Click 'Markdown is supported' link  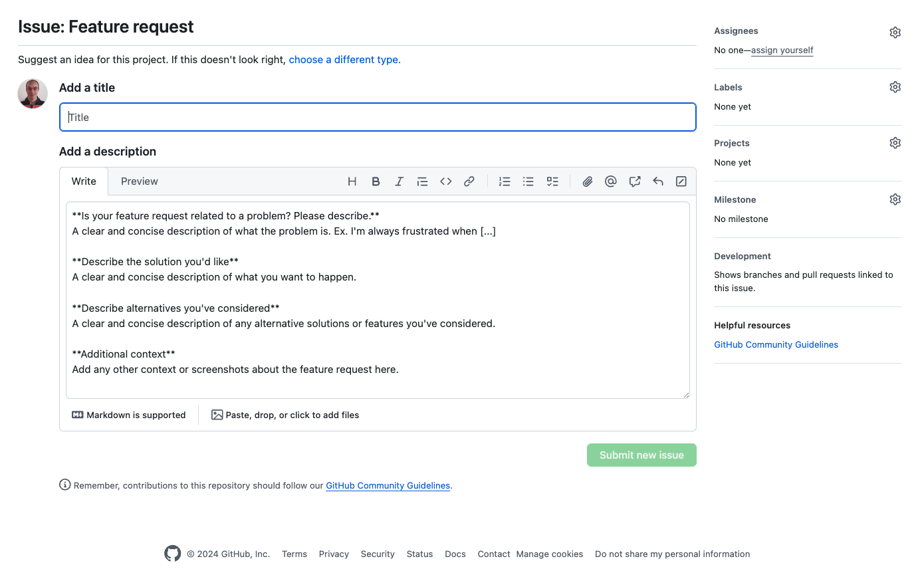click(129, 415)
